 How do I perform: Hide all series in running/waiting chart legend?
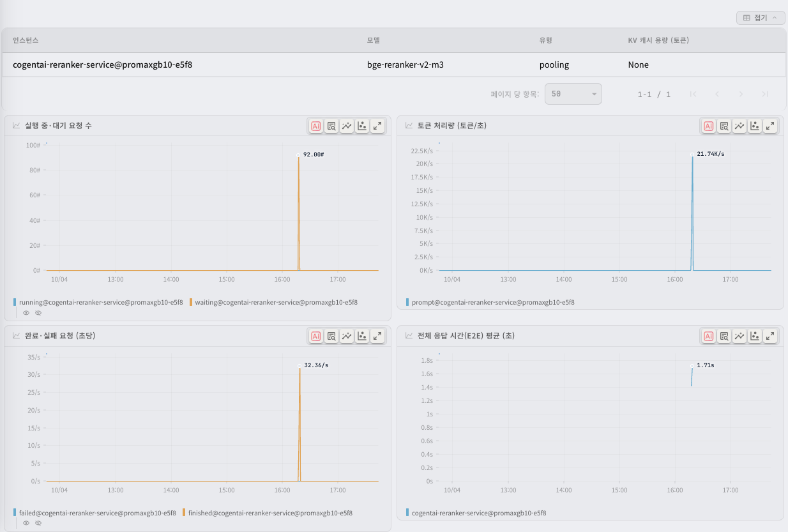(x=38, y=313)
